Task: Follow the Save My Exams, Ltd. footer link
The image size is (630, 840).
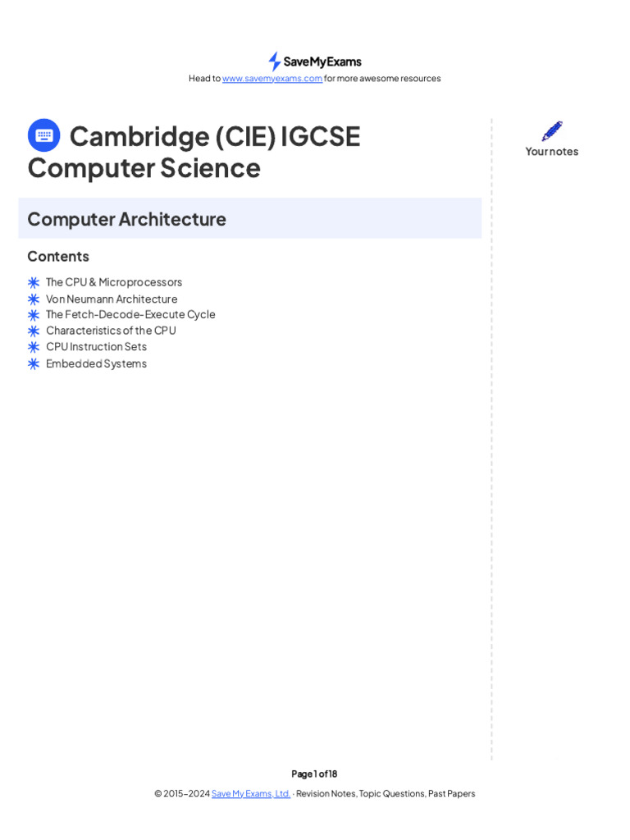Action: pos(251,793)
